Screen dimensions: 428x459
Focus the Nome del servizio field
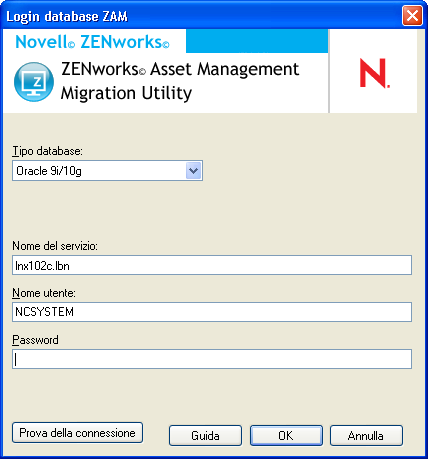click(x=212, y=265)
